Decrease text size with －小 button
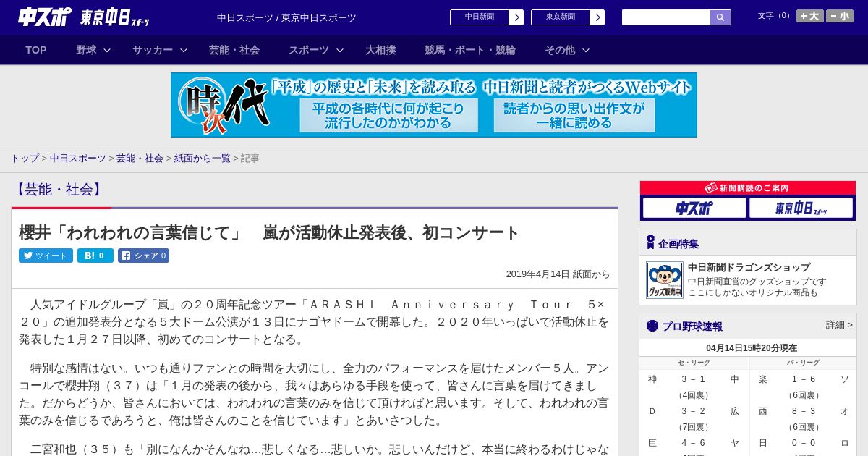The width and height of the screenshot is (868, 456). click(840, 16)
